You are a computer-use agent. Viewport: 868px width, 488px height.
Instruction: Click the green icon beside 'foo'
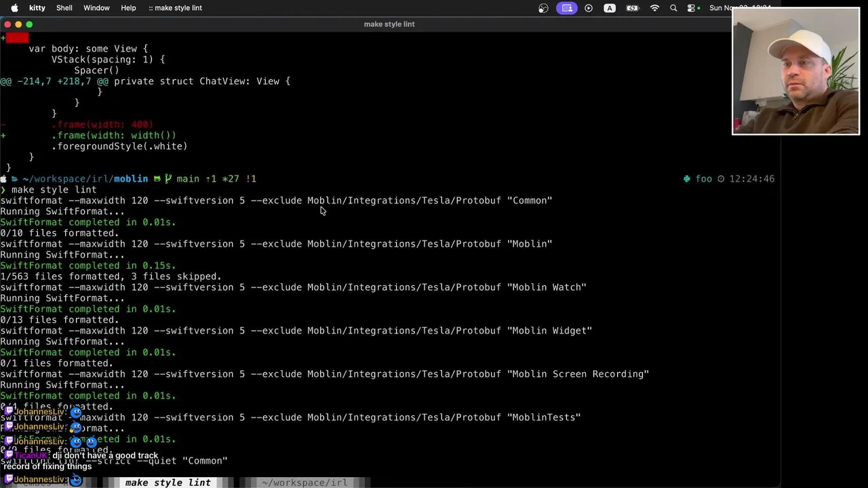[687, 179]
